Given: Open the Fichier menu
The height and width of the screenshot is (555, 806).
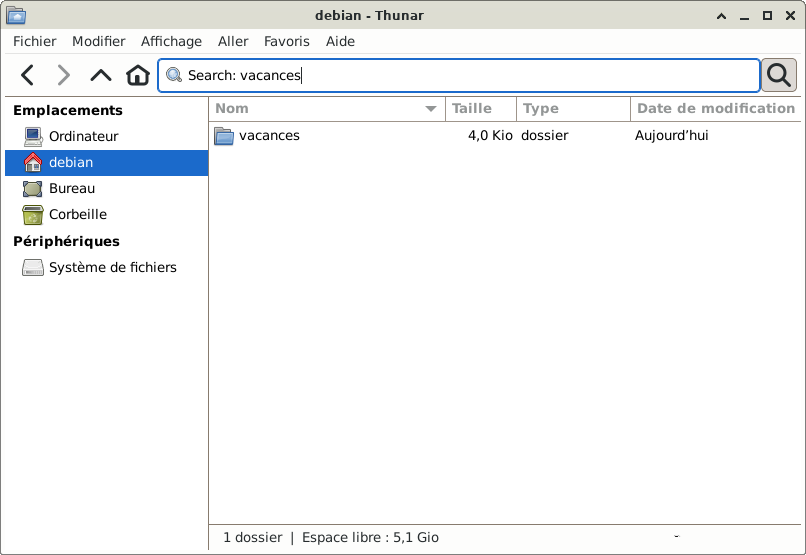Looking at the screenshot, I should pos(34,41).
